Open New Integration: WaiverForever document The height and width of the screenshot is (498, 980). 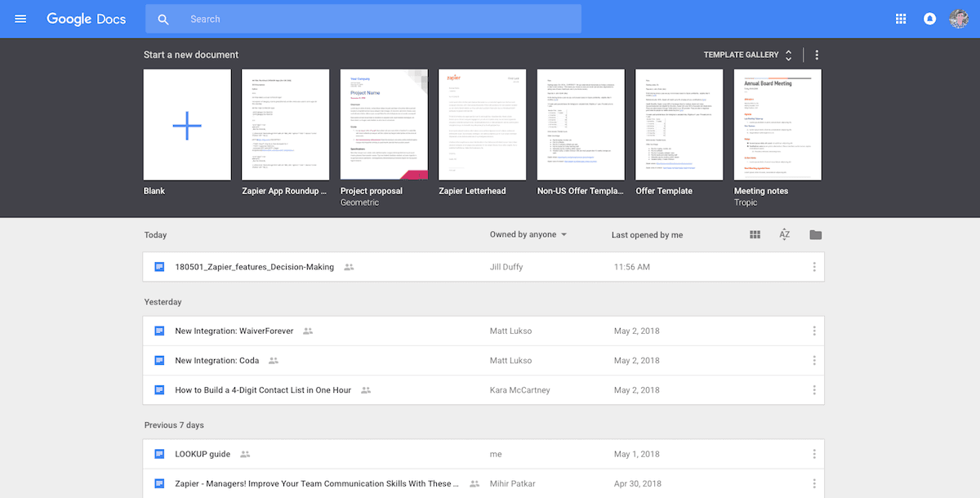[x=234, y=331]
